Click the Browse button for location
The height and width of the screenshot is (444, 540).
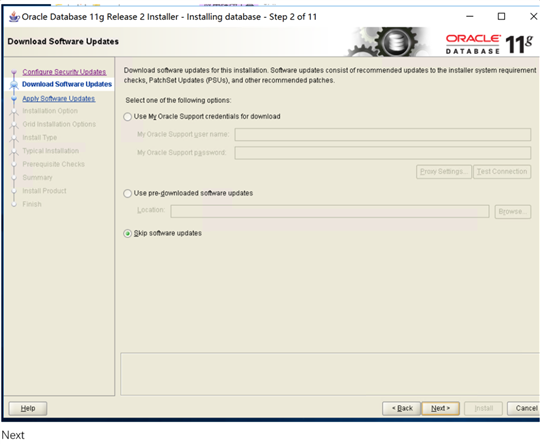512,211
